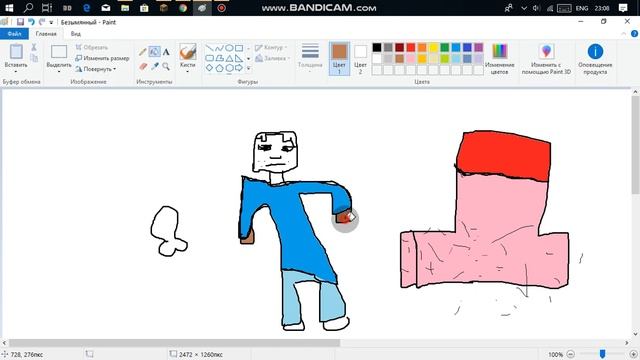This screenshot has height=360, width=640.
Task: Open the Brushes (Кисти) dropdown arrow
Action: [x=188, y=72]
